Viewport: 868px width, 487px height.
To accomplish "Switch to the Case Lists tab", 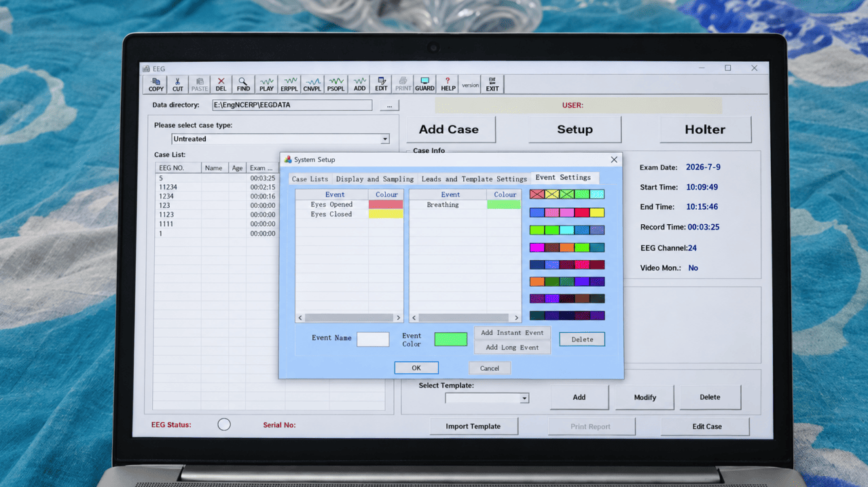I will (x=310, y=179).
